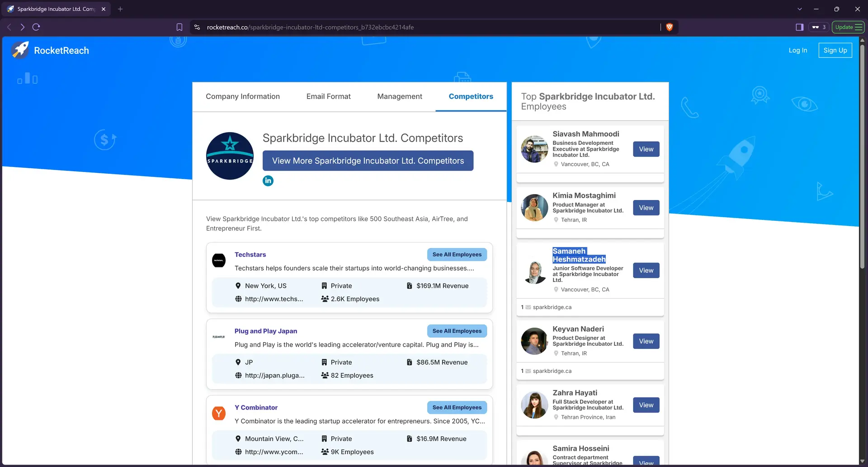The image size is (868, 467).
Task: View Keyvan Naderi's profile
Action: (646, 342)
